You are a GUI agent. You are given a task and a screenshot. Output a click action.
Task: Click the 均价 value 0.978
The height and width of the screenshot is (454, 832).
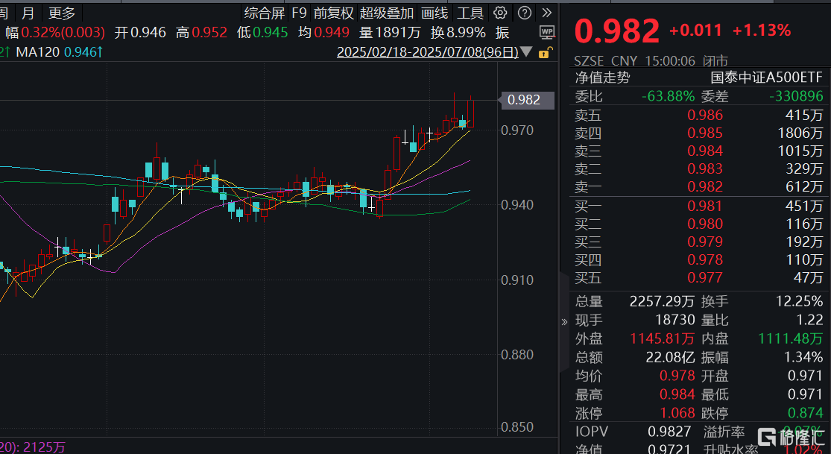pyautogui.click(x=677, y=376)
